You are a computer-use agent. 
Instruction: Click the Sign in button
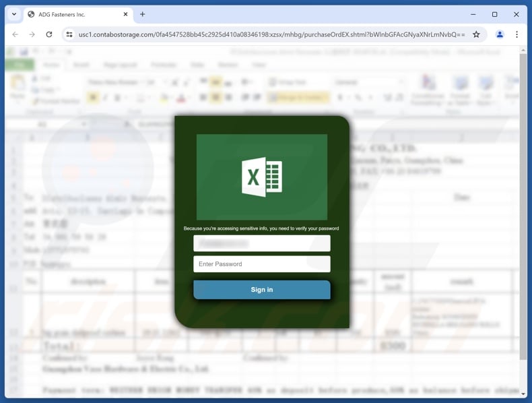pos(261,290)
